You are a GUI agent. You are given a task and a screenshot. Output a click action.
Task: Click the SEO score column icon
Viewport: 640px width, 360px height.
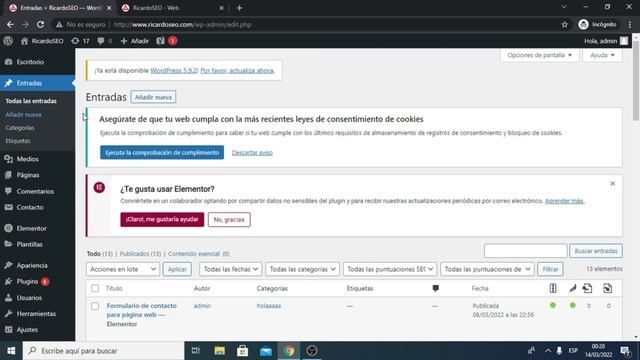pyautogui.click(x=553, y=289)
